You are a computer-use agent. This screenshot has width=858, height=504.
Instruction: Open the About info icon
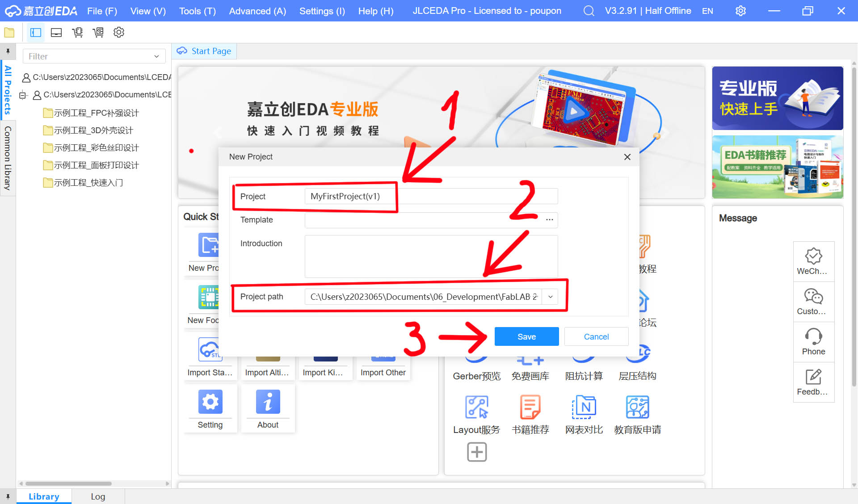tap(268, 402)
